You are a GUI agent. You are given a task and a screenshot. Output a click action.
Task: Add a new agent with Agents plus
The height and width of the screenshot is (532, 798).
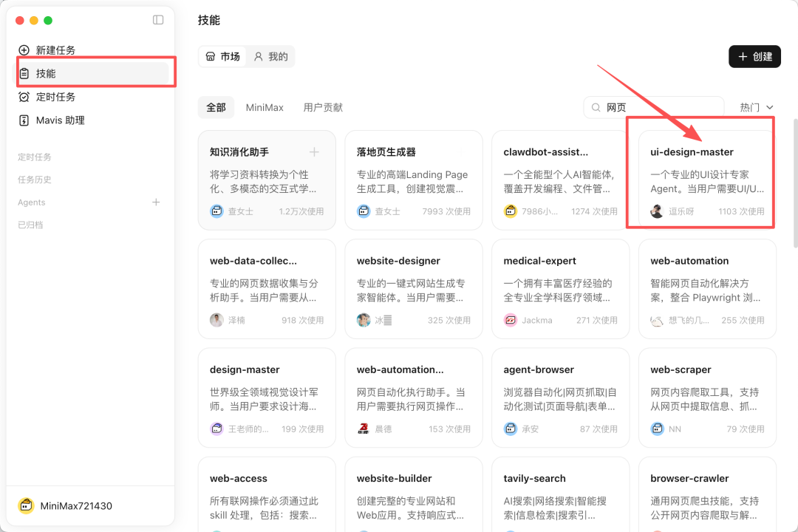[156, 202]
